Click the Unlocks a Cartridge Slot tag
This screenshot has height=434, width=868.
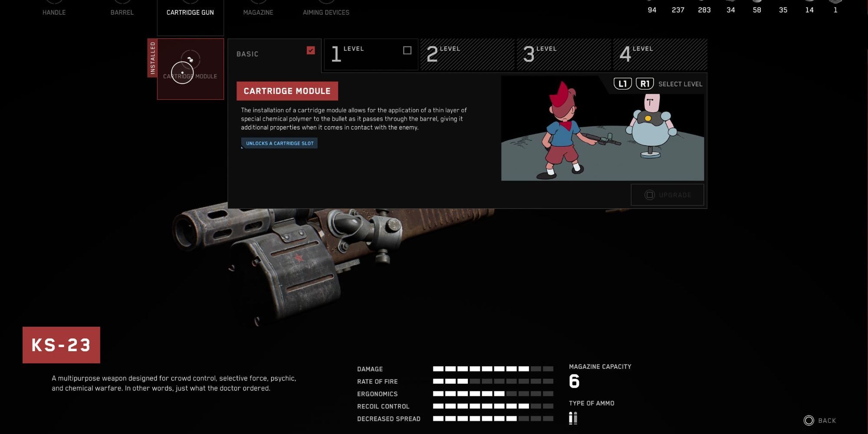pos(279,143)
